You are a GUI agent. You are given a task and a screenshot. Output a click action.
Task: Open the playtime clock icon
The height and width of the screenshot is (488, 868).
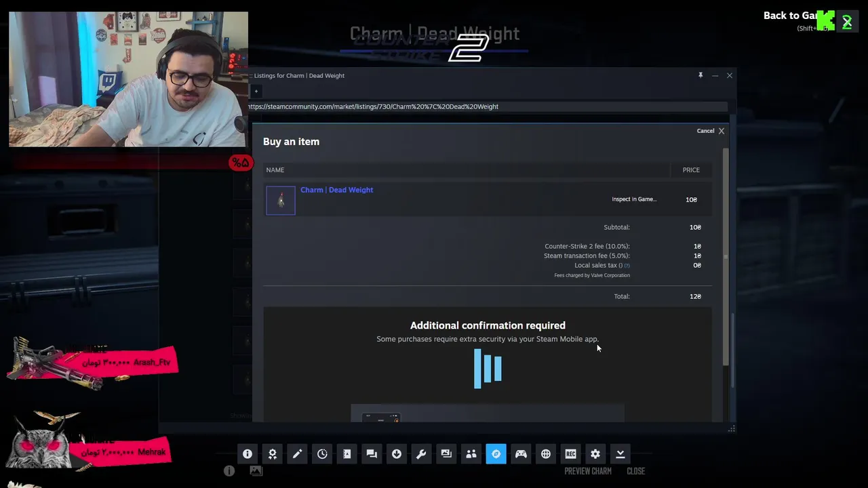(x=322, y=454)
